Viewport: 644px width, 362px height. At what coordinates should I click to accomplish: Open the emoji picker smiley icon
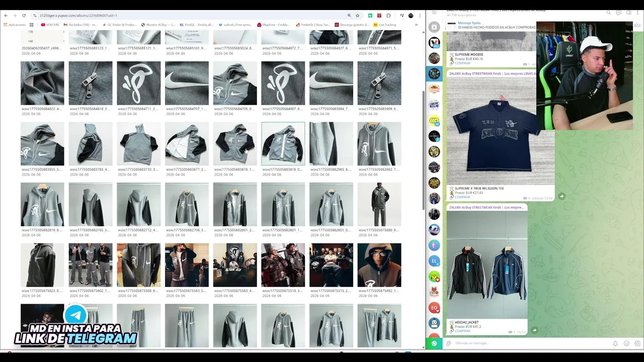coord(626,343)
